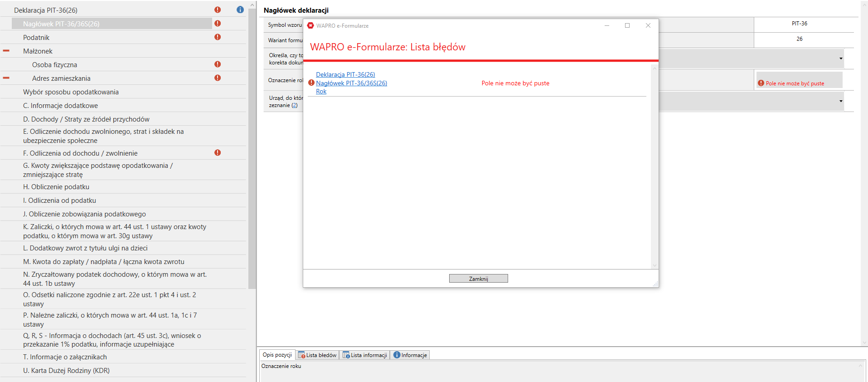This screenshot has height=382, width=868.
Task: Select F. Odliczenia od dochodu / zwolnienie
Action: tap(80, 153)
